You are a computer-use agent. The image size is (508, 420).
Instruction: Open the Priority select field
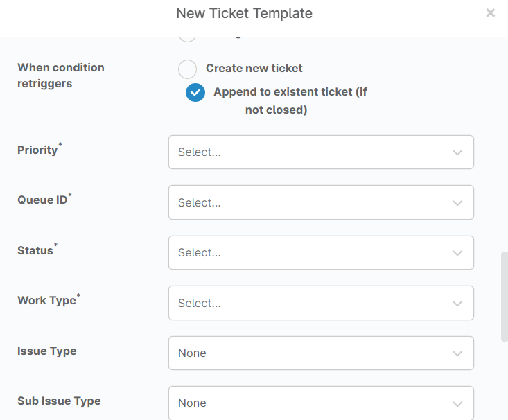tap(321, 152)
